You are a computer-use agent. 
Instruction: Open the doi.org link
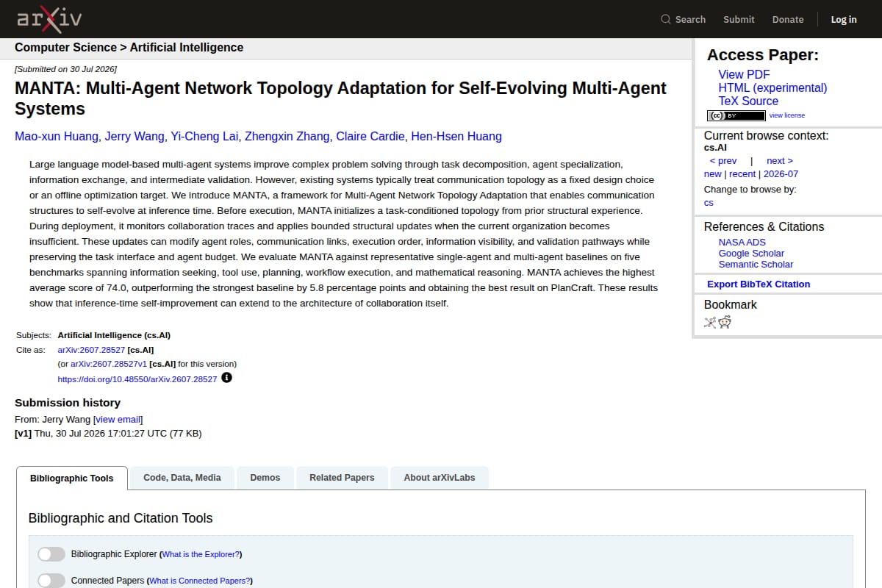tap(137, 379)
